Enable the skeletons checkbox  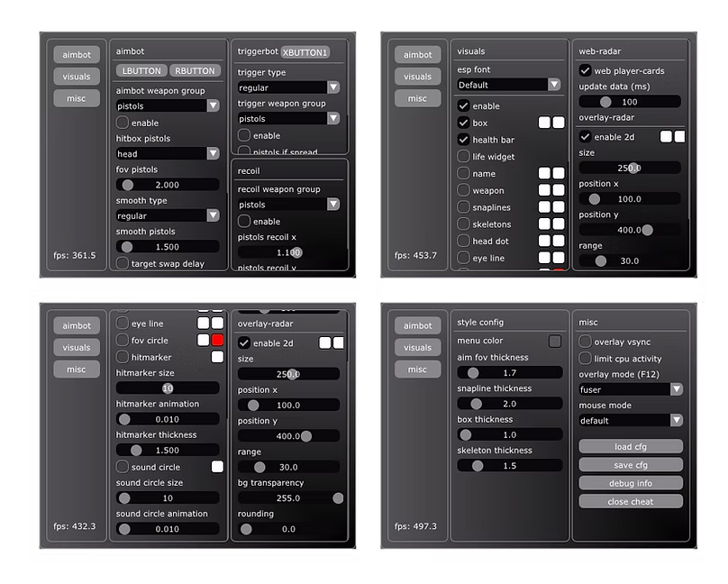[464, 224]
